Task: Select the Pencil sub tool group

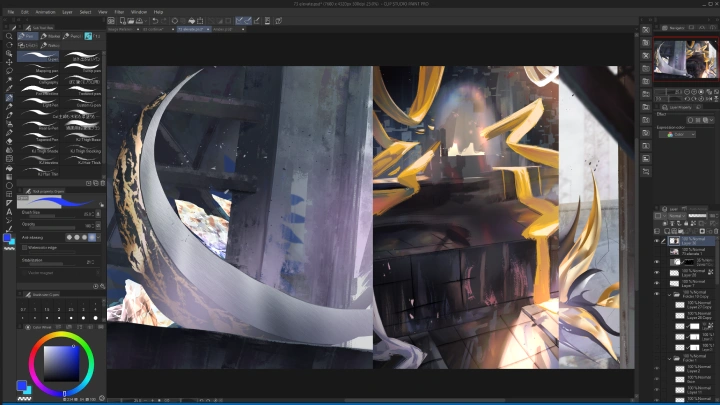Action: point(73,36)
